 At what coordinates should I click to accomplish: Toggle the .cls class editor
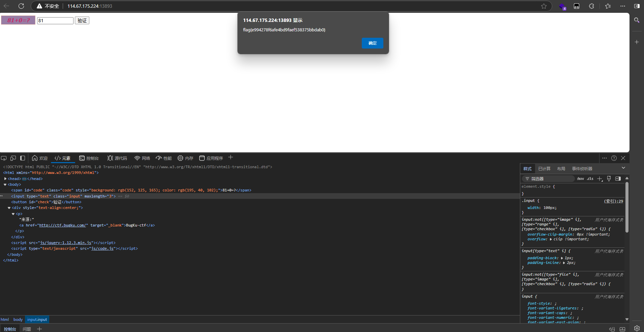pos(590,179)
